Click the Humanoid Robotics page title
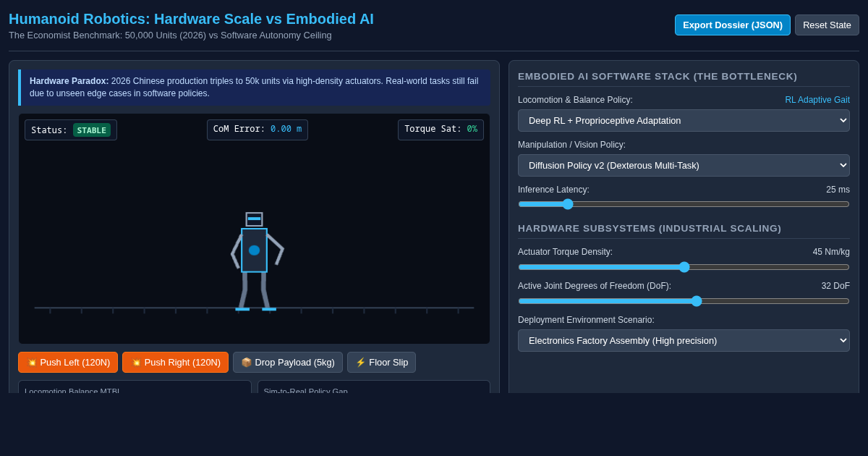 [191, 19]
